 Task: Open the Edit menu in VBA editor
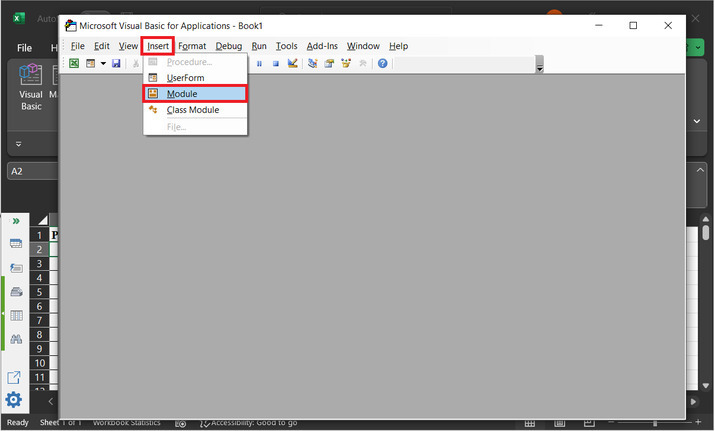pyautogui.click(x=102, y=46)
